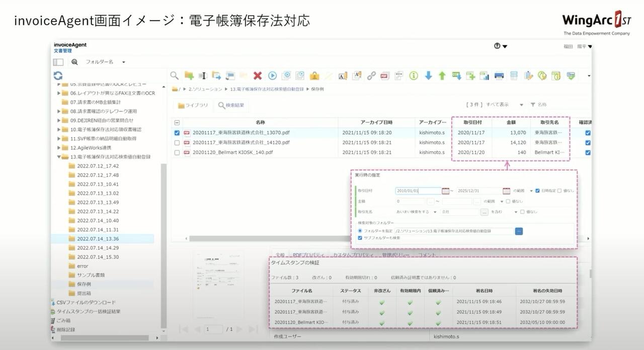The width and height of the screenshot is (644, 350).
Task: Click the blue folder browse button
Action: (519, 231)
